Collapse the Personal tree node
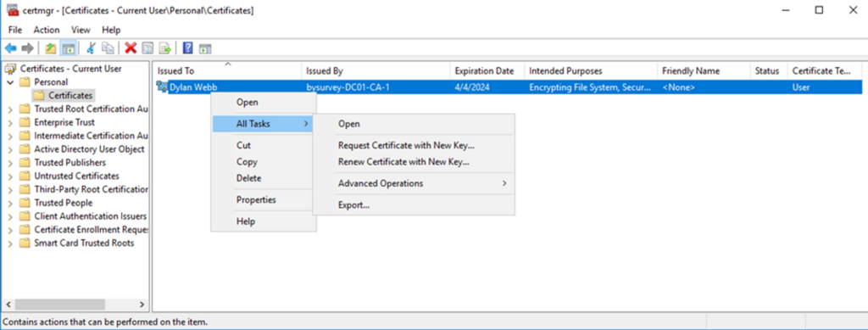This screenshot has width=868, height=330. pos(10,82)
